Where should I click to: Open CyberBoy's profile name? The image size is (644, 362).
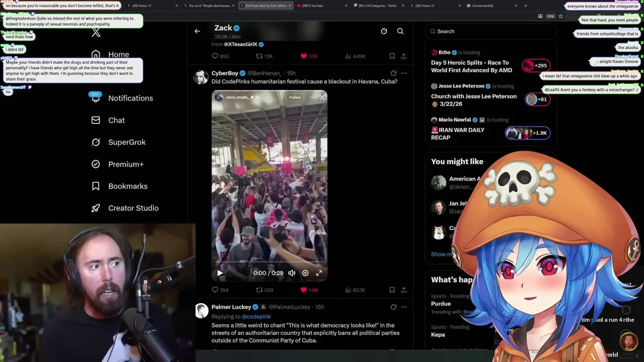pyautogui.click(x=224, y=73)
